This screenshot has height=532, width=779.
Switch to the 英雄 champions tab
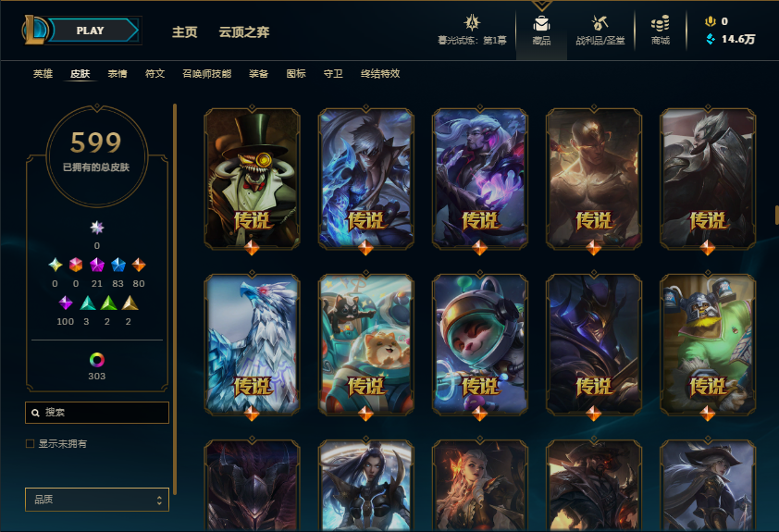point(43,73)
